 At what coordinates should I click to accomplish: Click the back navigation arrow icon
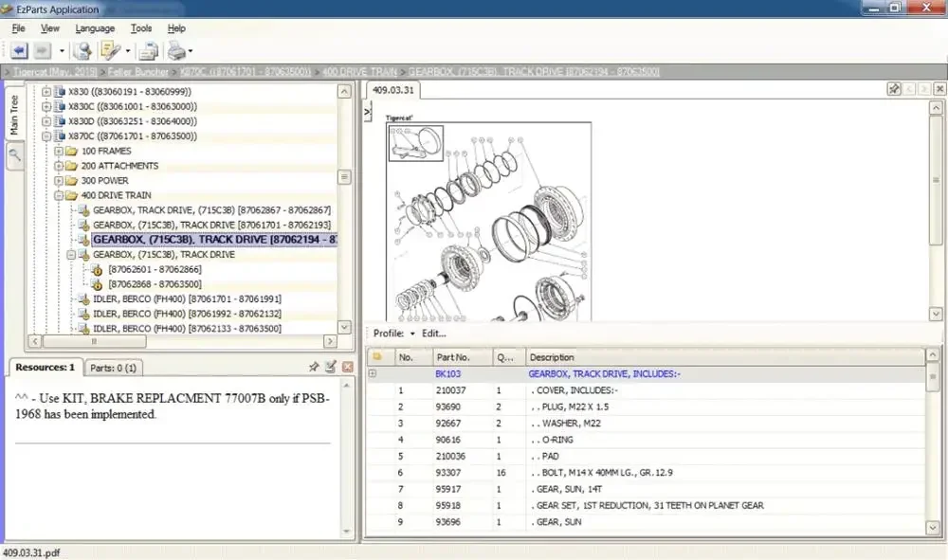[19, 50]
